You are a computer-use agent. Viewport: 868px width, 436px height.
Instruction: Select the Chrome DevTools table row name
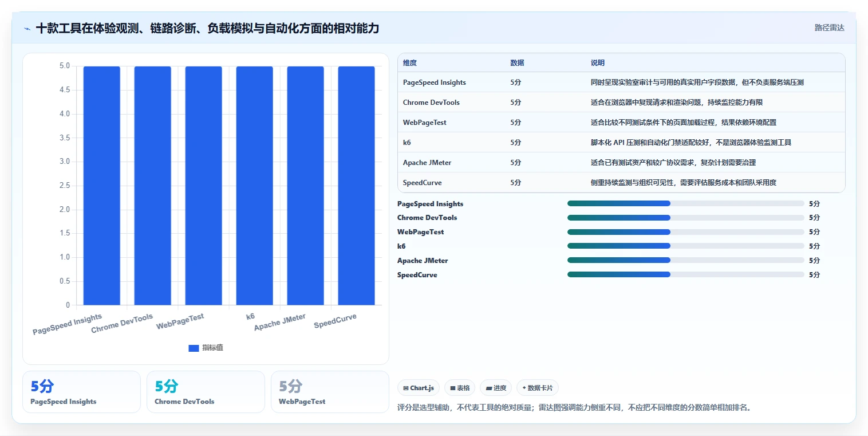coord(431,103)
